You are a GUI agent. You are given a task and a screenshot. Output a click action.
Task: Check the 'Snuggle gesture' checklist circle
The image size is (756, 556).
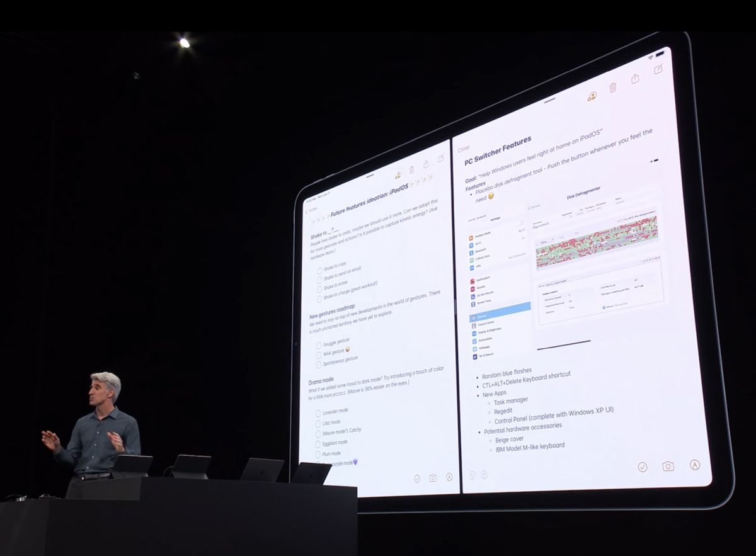coord(319,346)
